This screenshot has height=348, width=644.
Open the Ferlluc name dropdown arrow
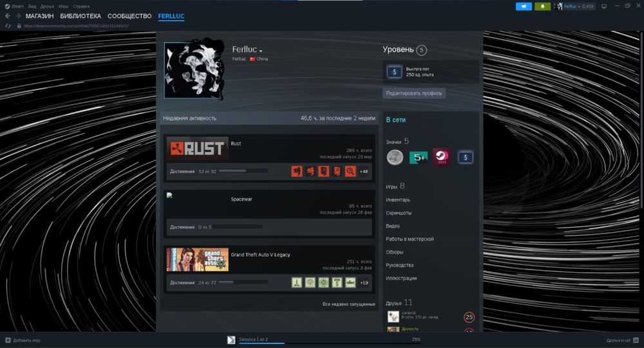click(x=261, y=51)
